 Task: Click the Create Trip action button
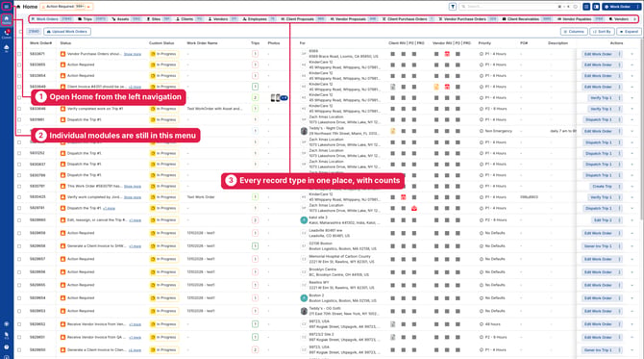pos(602,187)
